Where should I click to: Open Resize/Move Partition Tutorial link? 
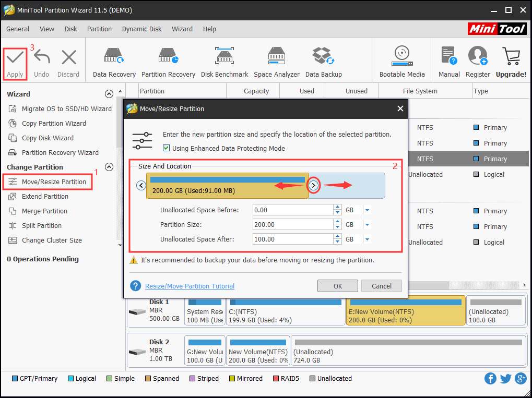coord(190,286)
